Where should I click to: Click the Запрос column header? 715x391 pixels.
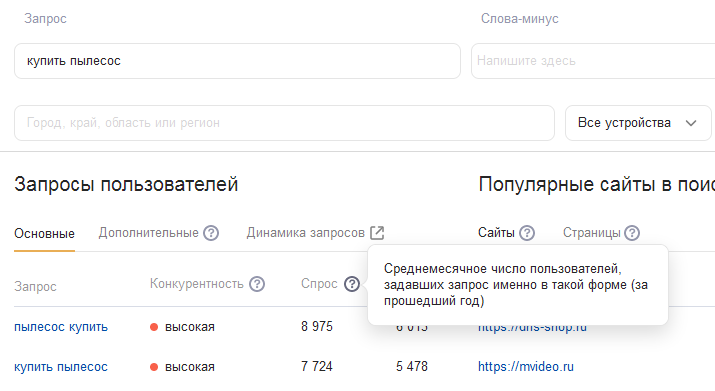[x=35, y=287]
